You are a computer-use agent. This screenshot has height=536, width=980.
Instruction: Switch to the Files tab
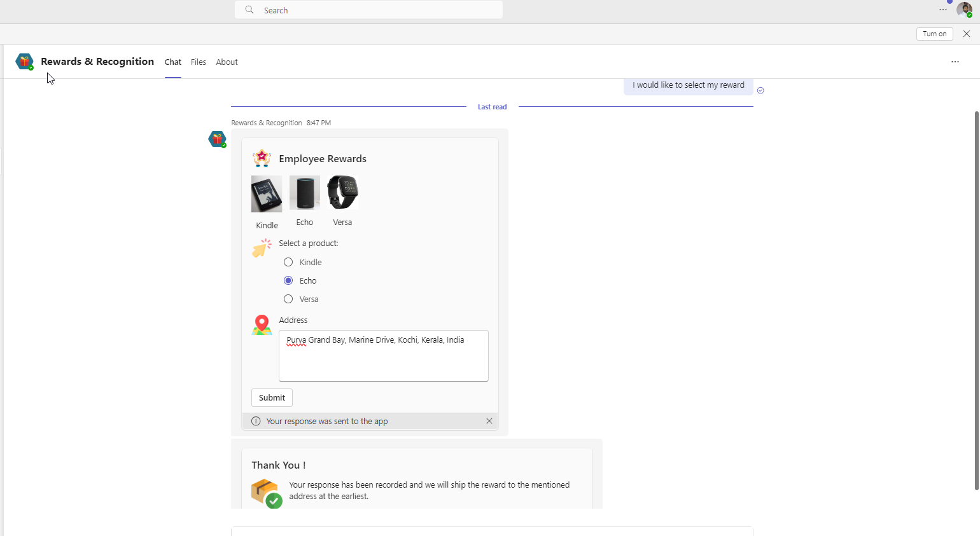point(199,62)
